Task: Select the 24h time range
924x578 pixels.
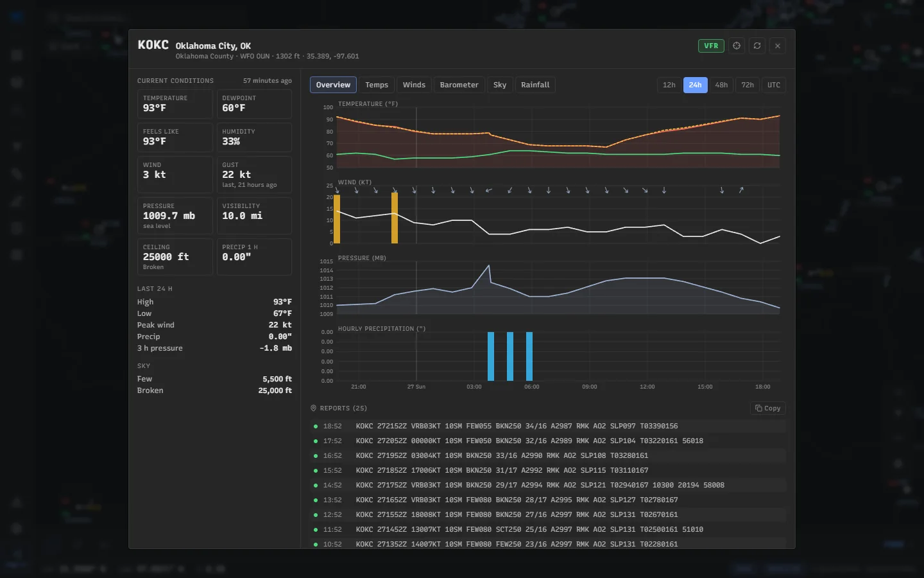Action: 696,85
